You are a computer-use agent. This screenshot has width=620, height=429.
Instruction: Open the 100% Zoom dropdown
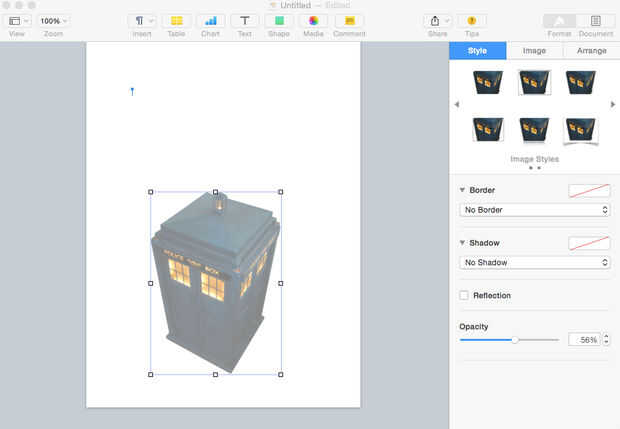53,20
